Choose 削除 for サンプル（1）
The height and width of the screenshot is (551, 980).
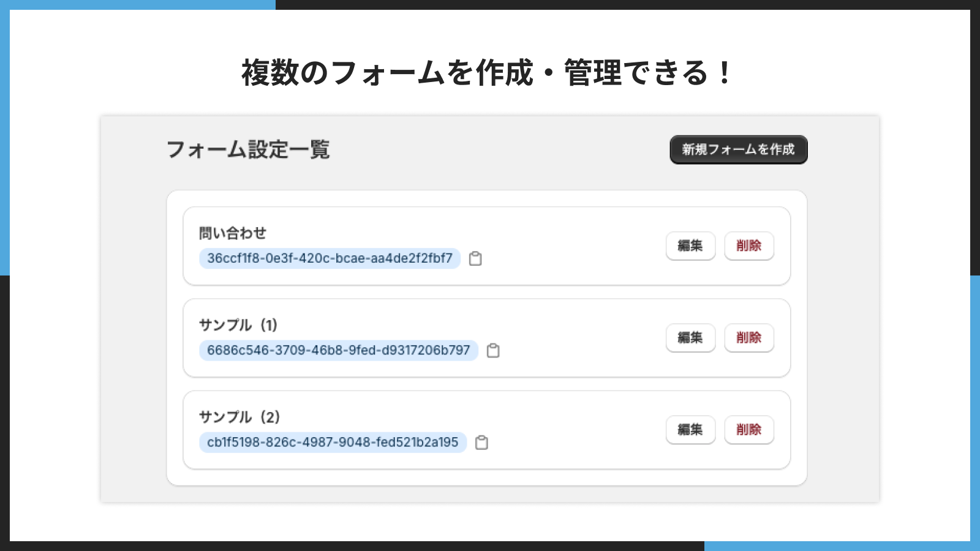[749, 337]
